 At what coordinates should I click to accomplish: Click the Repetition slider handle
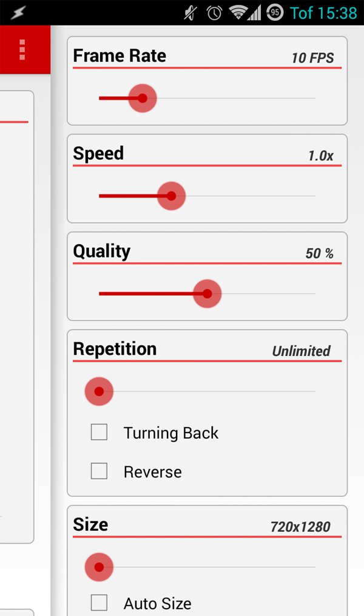point(99,391)
